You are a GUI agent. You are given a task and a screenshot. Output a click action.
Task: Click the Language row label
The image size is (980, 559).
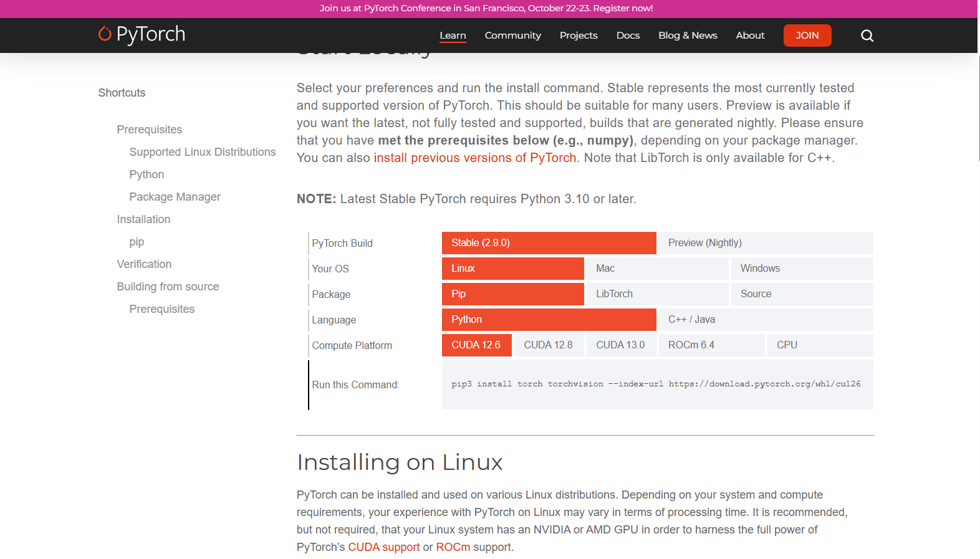334,320
